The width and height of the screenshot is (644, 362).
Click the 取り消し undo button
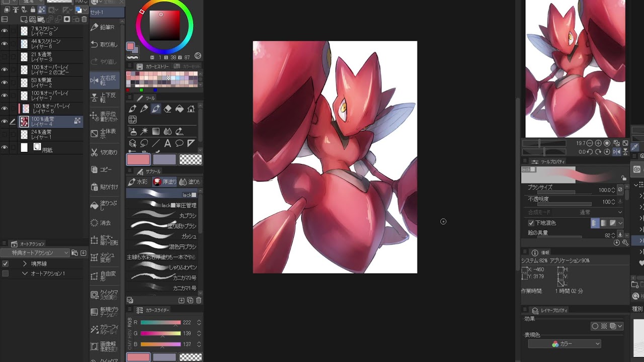104,44
